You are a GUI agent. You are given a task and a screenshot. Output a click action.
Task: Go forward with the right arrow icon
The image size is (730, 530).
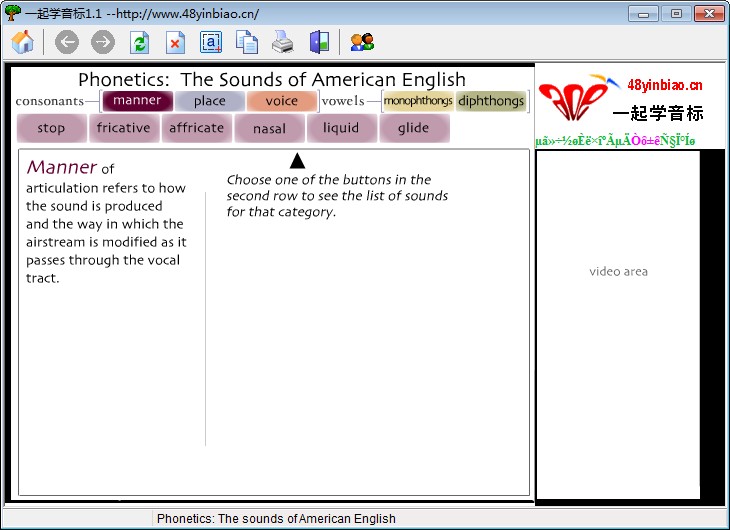103,42
